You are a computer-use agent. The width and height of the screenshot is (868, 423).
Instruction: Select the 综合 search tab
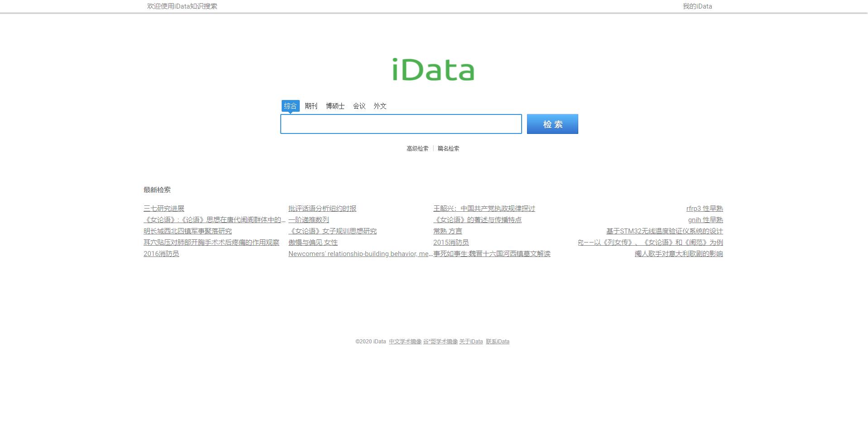point(291,106)
